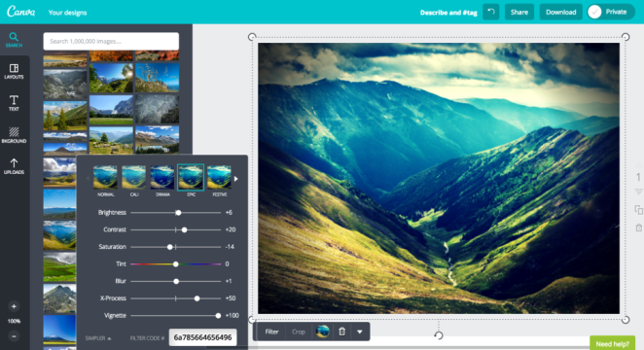The width and height of the screenshot is (644, 350).
Task: Click Describe and #tag title
Action: point(448,13)
